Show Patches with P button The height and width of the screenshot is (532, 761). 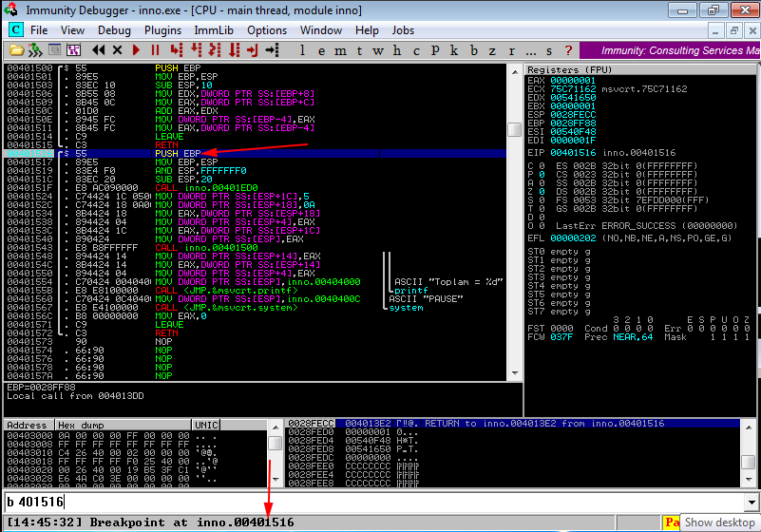[x=435, y=50]
